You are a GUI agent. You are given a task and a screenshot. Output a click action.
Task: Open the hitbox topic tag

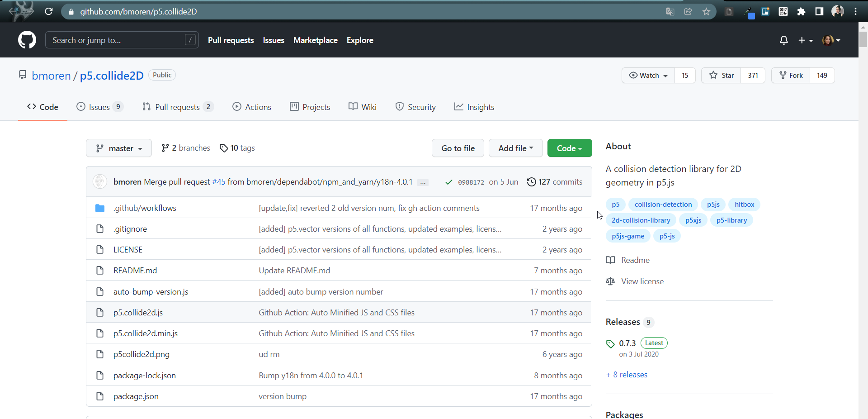tap(744, 205)
